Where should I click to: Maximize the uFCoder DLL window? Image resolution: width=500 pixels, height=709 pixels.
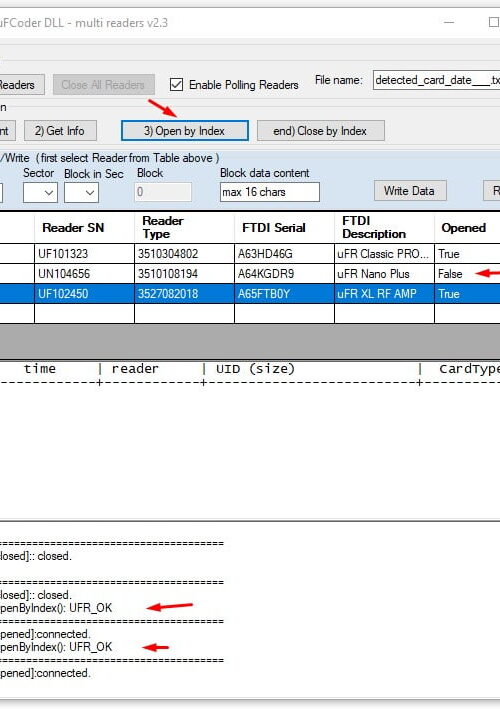coord(494,22)
